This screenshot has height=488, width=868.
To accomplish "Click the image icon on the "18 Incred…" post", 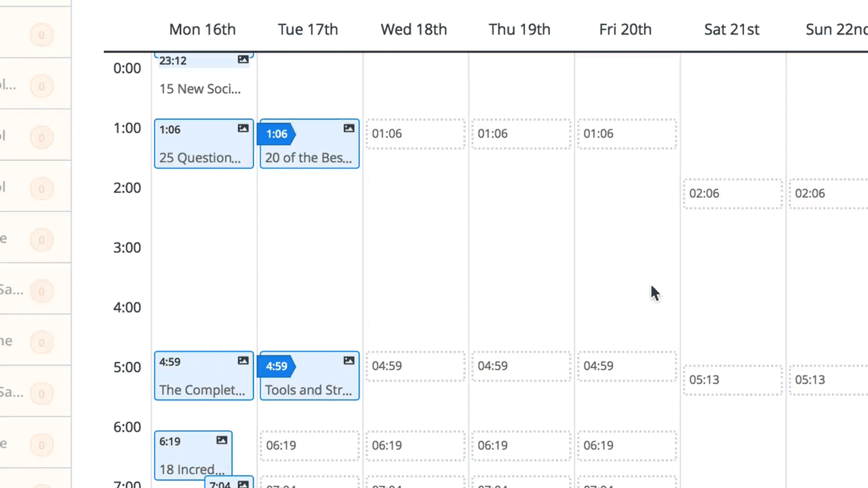I will [x=222, y=440].
